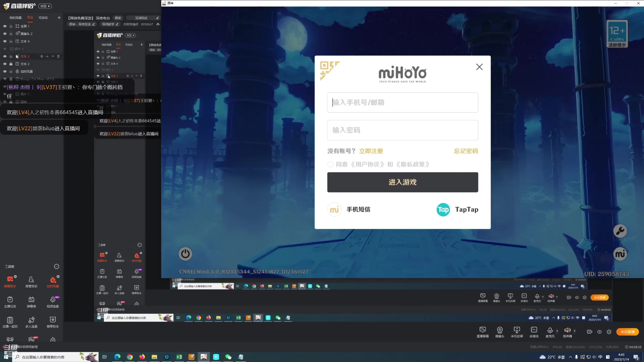Choose 手机短信 SMS login
The height and width of the screenshot is (362, 644).
(349, 209)
